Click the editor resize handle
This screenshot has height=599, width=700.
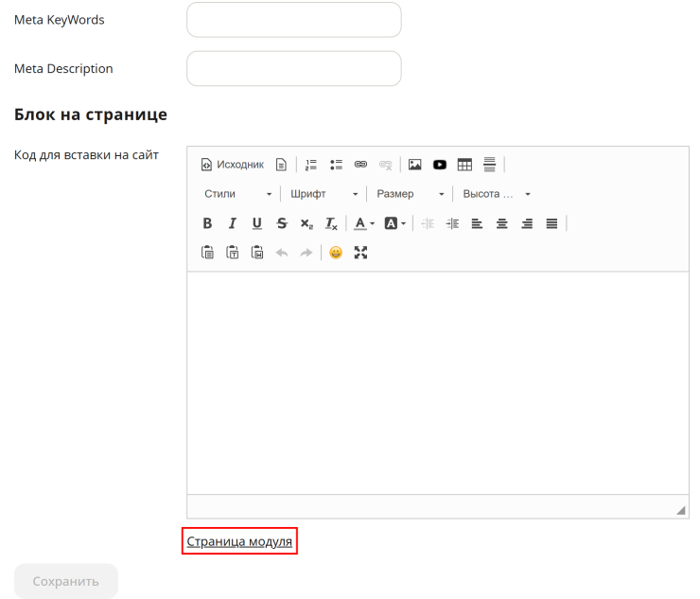pos(681,510)
